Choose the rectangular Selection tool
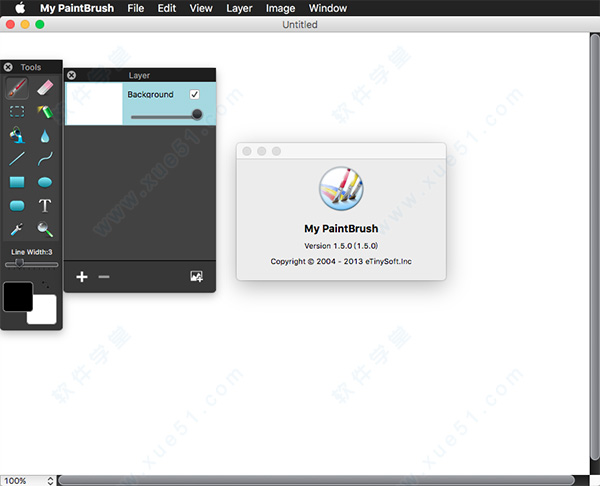600x486 pixels. 17,111
